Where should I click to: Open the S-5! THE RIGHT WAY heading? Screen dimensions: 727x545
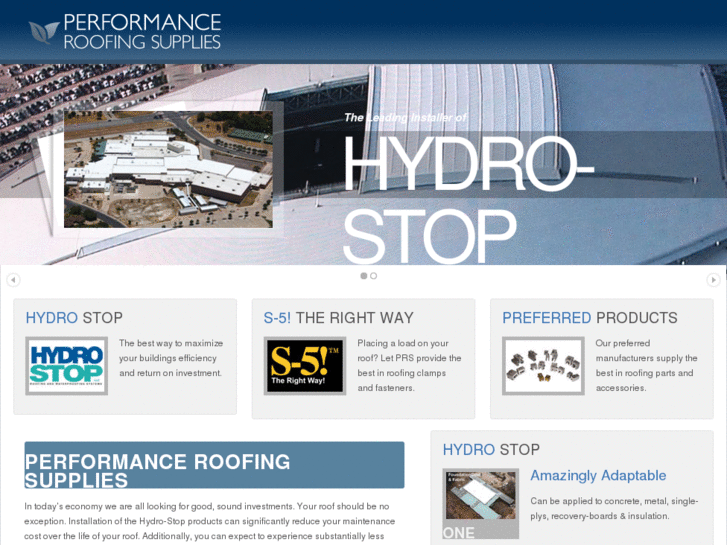pos(338,318)
